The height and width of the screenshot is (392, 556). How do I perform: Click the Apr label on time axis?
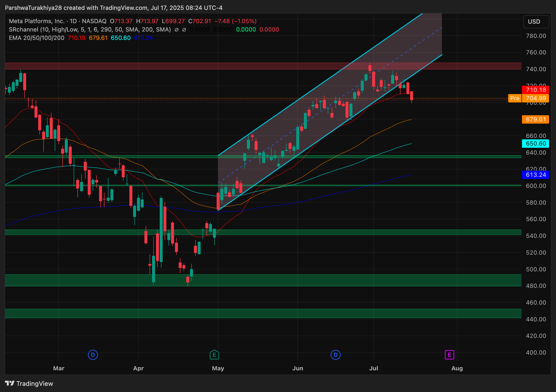click(x=138, y=368)
